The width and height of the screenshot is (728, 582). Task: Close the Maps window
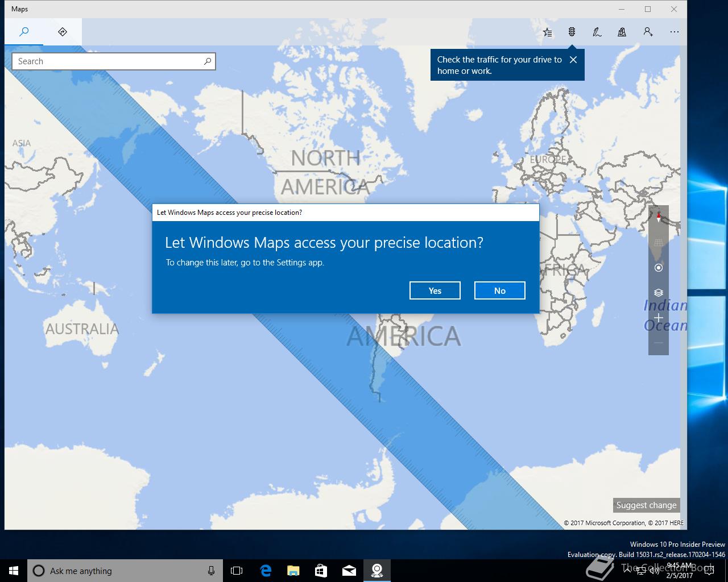pos(674,9)
